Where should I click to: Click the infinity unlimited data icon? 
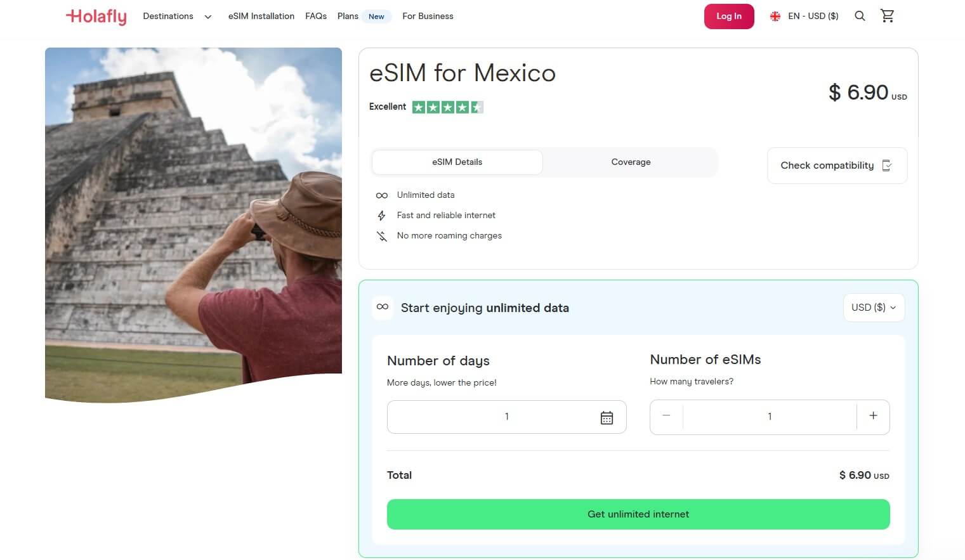pos(382,195)
